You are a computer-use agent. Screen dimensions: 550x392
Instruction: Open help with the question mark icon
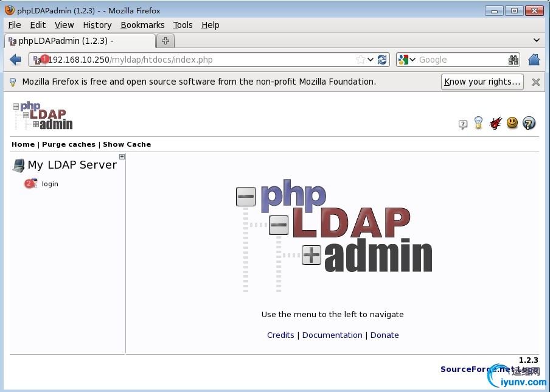click(x=529, y=123)
